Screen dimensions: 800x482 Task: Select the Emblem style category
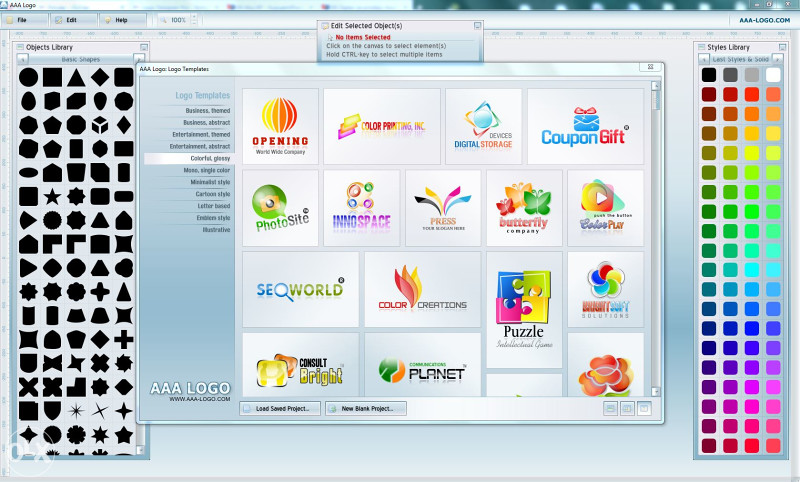coord(213,218)
